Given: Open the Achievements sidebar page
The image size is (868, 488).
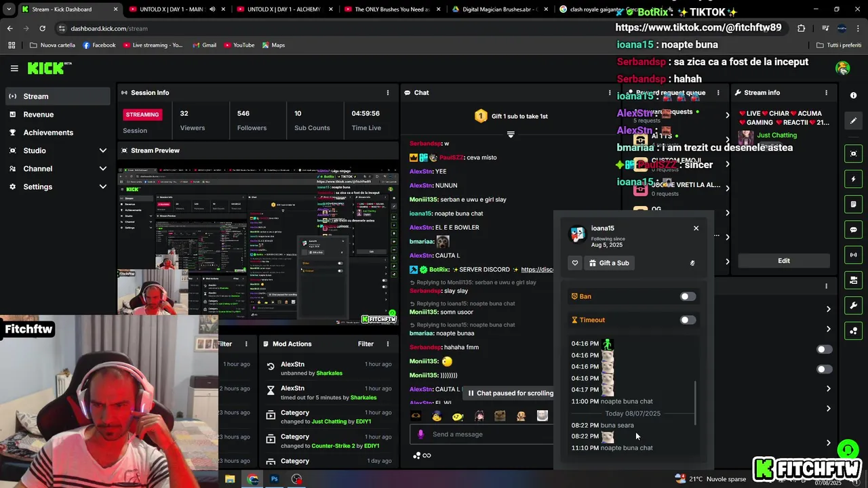Looking at the screenshot, I should click(x=58, y=132).
